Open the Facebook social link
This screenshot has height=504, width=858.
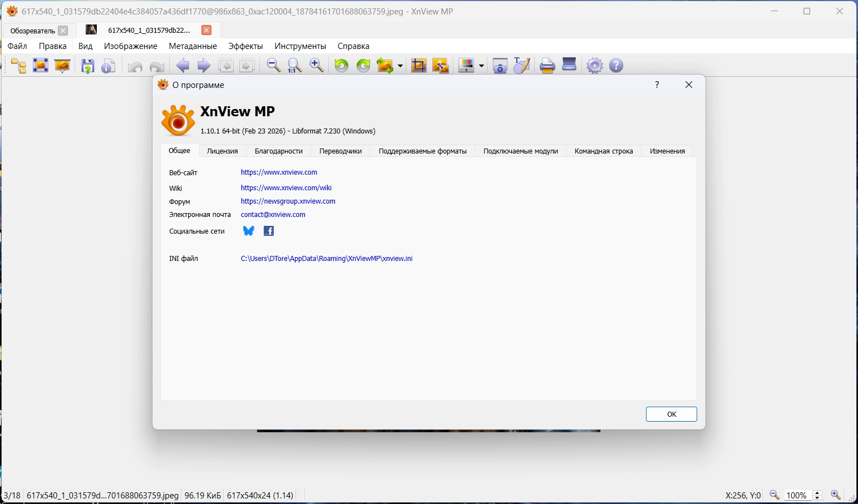[x=269, y=231]
